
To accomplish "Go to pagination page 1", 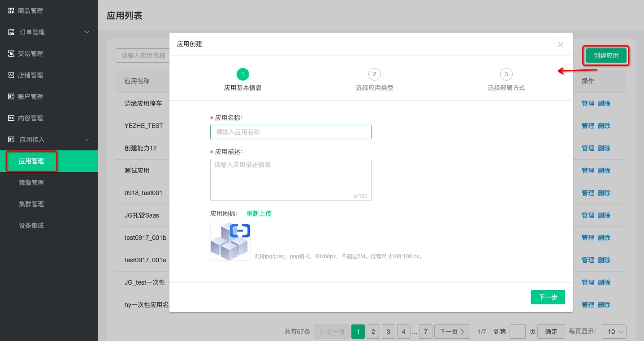I will pos(358,332).
